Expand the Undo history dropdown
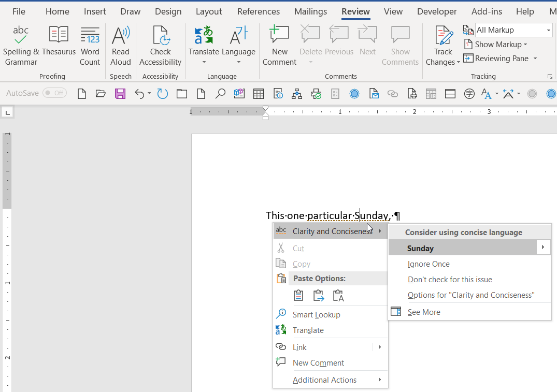This screenshot has height=392, width=557. (149, 93)
